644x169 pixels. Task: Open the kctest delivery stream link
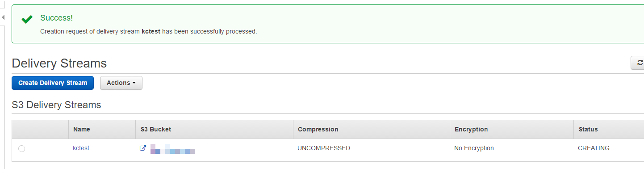pyautogui.click(x=81, y=148)
